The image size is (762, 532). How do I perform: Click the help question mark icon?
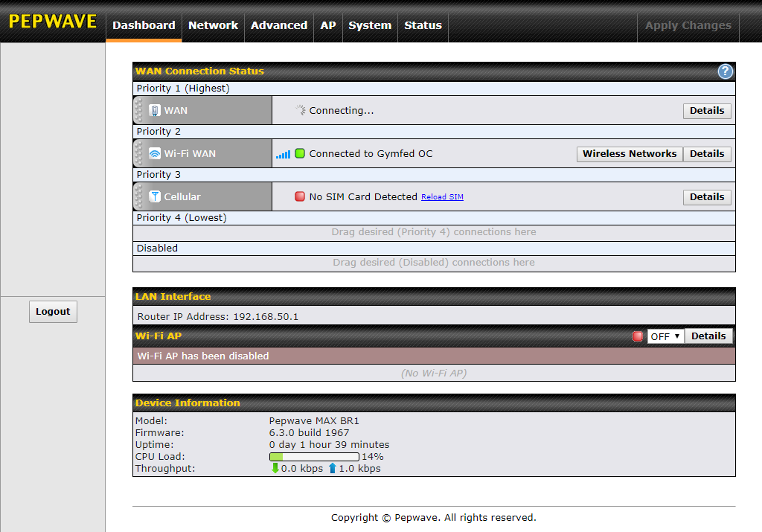pos(725,71)
